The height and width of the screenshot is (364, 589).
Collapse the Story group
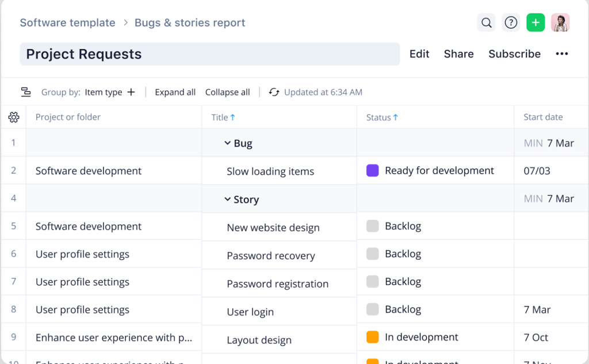coord(228,200)
